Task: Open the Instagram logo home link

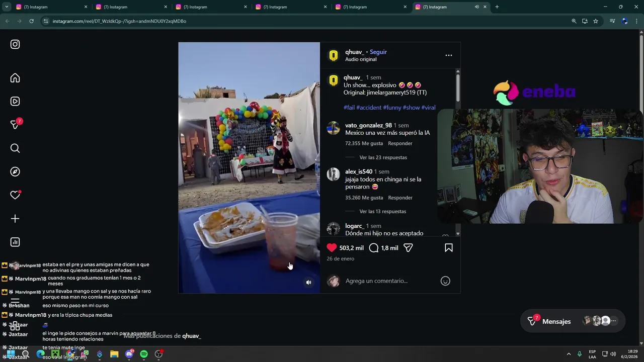Action: (15, 44)
